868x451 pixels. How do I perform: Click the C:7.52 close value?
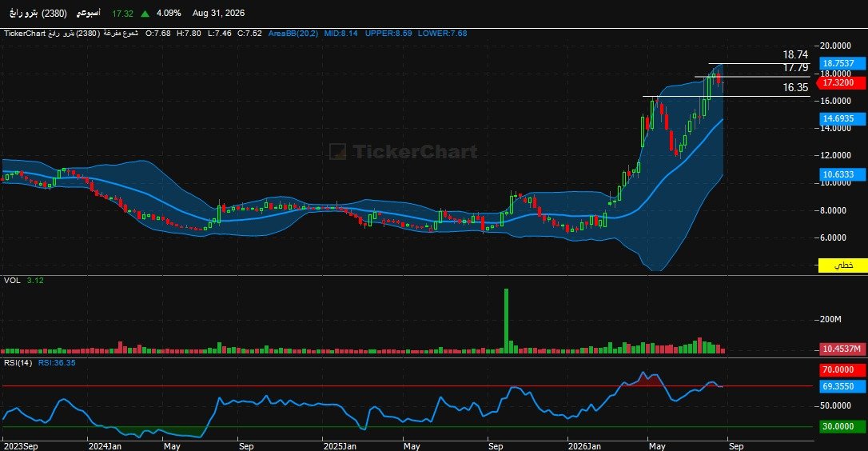(249, 34)
